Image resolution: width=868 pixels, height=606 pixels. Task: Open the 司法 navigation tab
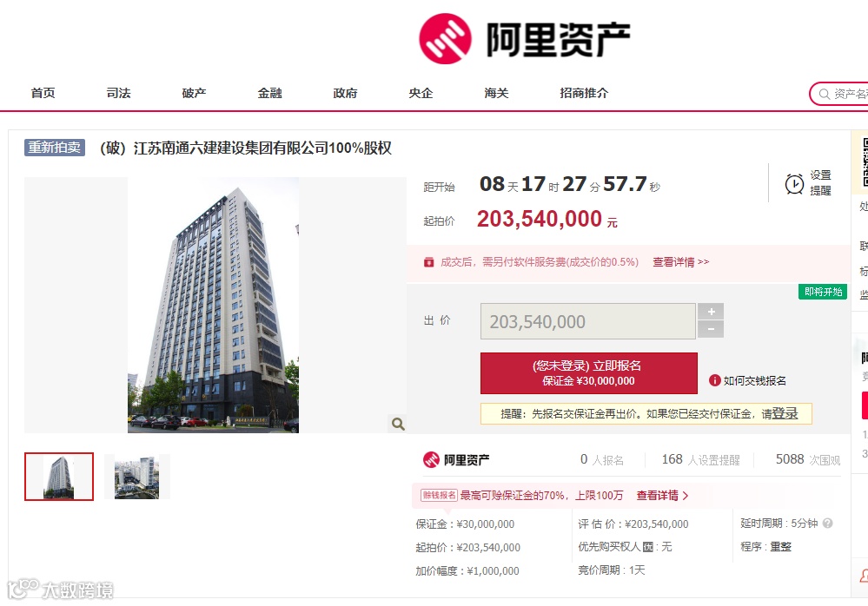(118, 93)
